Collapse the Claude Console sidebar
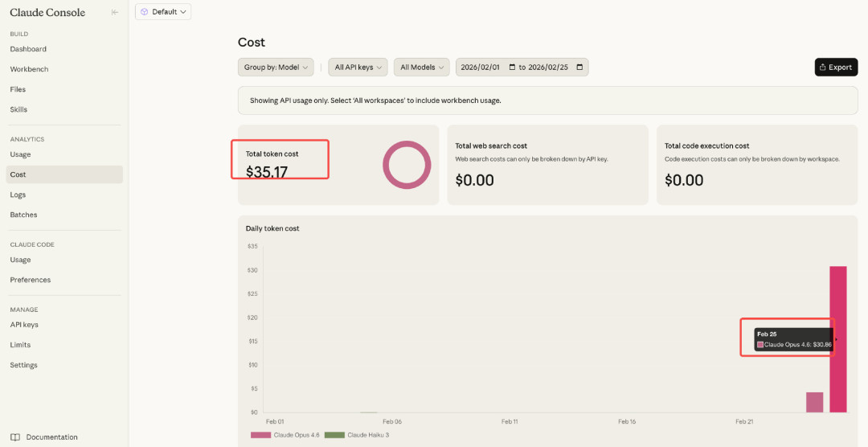Image resolution: width=868 pixels, height=447 pixels. click(115, 12)
